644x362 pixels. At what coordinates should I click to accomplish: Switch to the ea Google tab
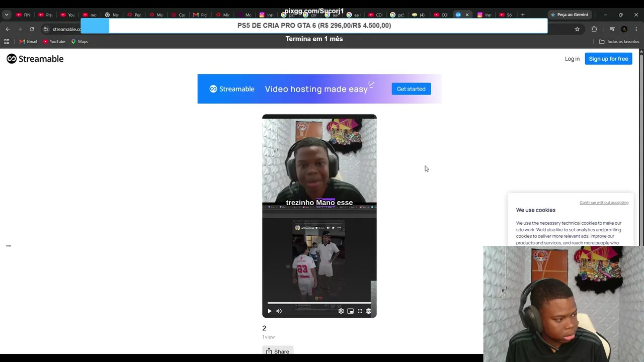coord(353,15)
